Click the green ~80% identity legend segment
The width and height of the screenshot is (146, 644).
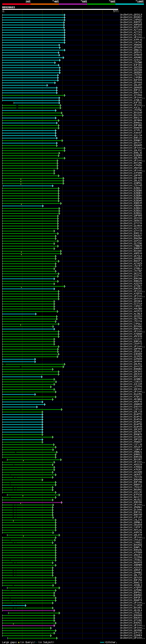(x=101, y=4)
